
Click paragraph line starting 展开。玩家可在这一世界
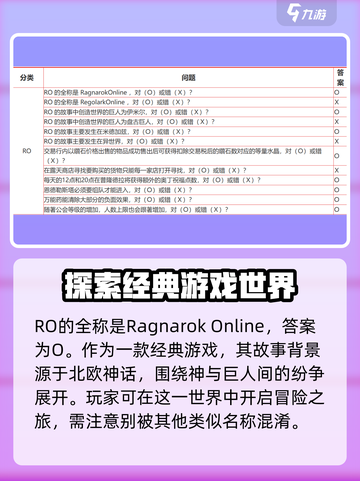point(179,398)
